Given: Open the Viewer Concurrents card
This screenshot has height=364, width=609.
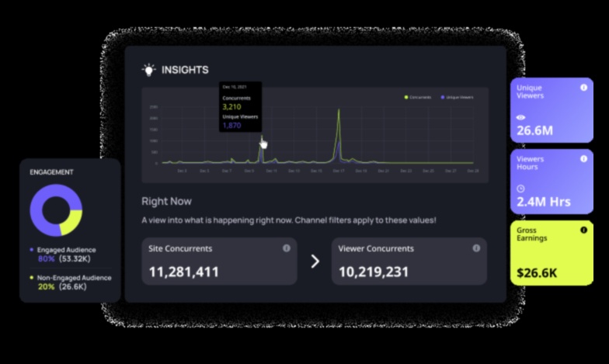Looking at the screenshot, I should (x=409, y=262).
